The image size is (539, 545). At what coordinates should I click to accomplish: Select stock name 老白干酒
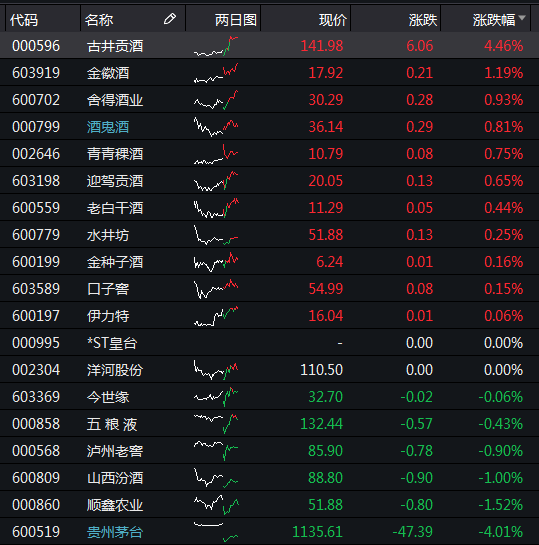coord(115,208)
